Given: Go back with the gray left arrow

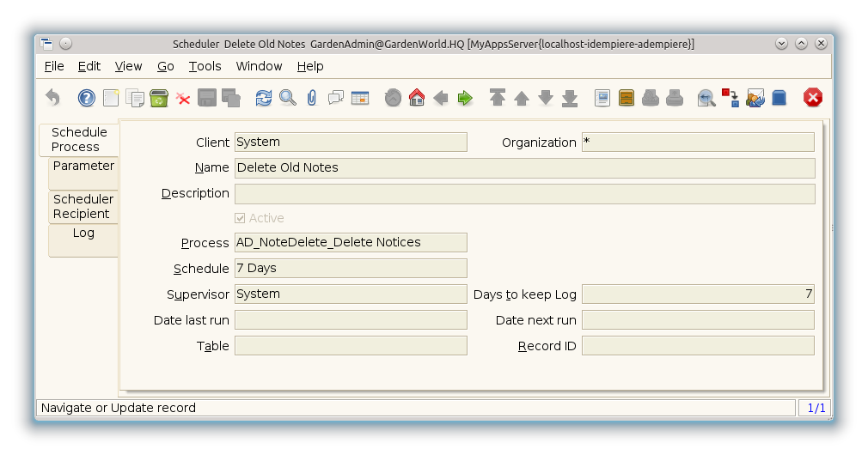Looking at the screenshot, I should (x=441, y=98).
